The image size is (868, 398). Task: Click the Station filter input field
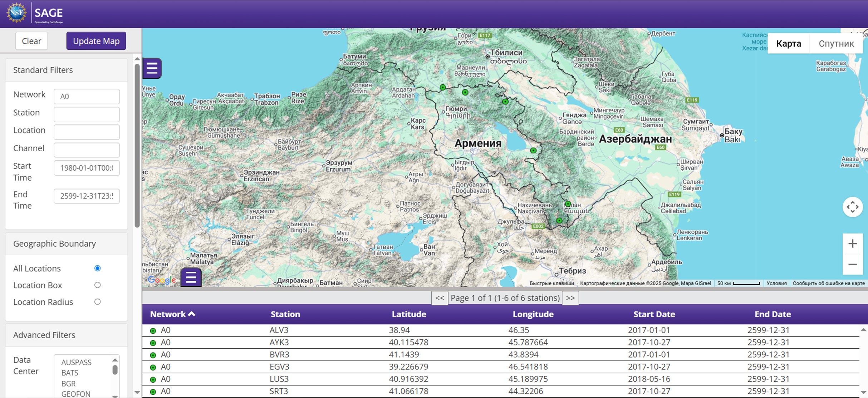pyautogui.click(x=87, y=114)
